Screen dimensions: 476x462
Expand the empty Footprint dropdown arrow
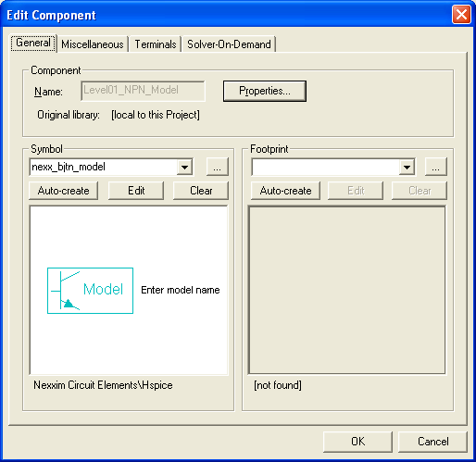click(407, 168)
